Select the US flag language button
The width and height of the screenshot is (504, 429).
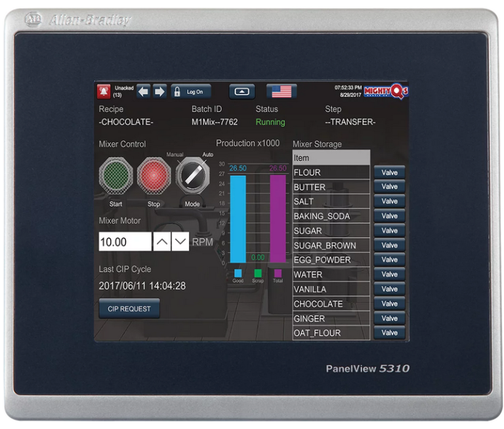[281, 91]
